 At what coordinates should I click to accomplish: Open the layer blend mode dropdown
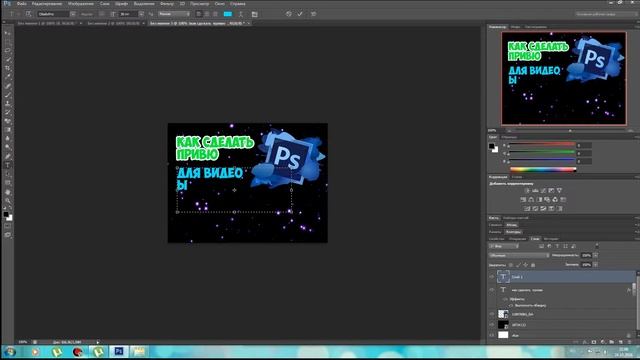[519, 255]
